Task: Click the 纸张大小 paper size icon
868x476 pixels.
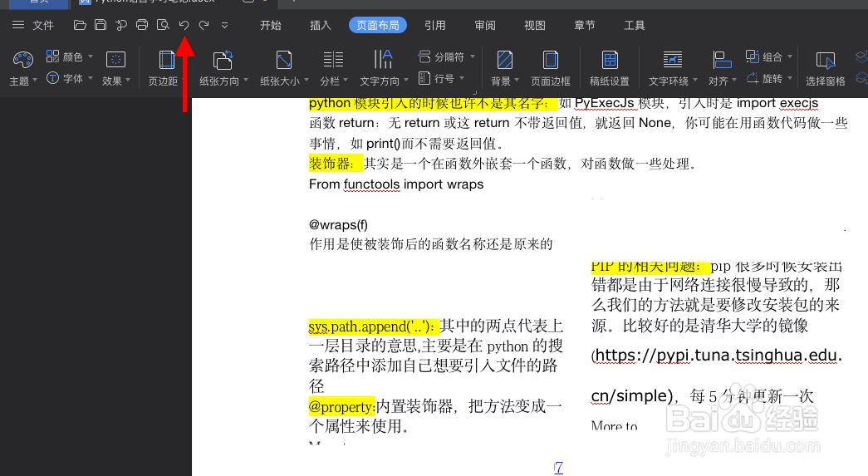Action: coord(284,60)
